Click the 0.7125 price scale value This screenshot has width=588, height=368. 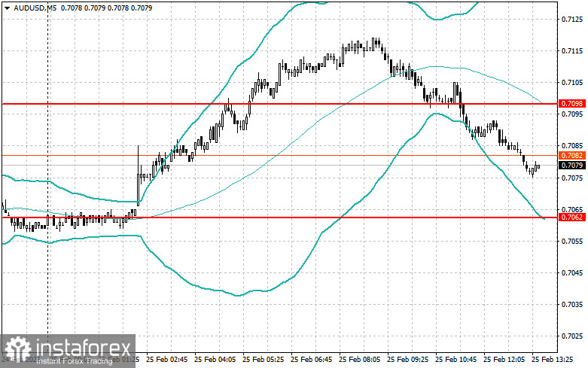572,19
